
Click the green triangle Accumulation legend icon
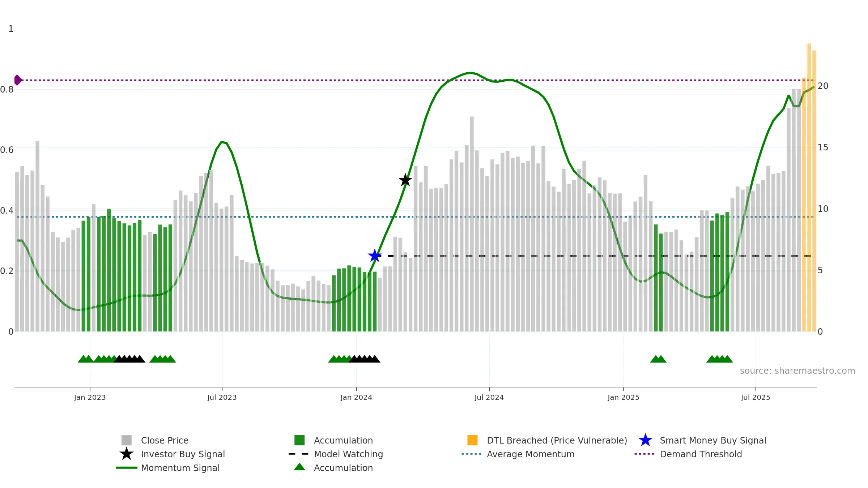299,467
